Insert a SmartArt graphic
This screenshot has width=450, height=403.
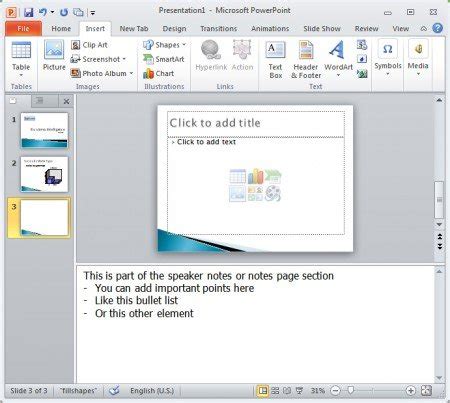pos(164,59)
